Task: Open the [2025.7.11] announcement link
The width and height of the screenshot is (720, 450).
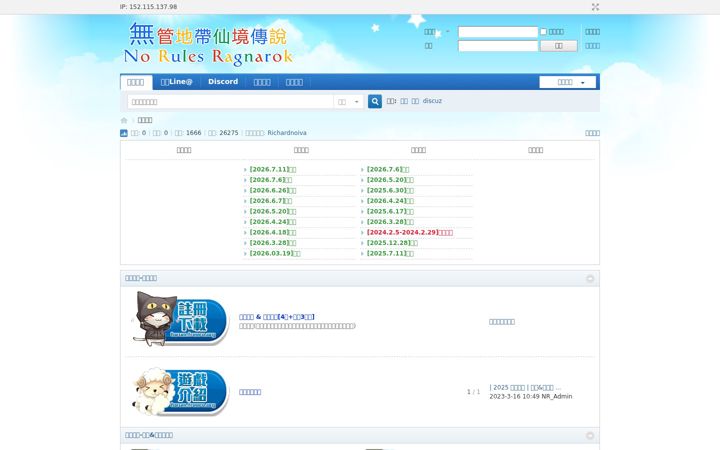Action: click(390, 253)
